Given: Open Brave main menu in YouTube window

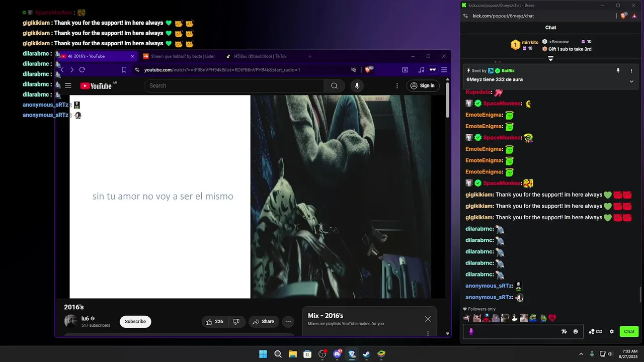Looking at the screenshot, I should tap(444, 70).
